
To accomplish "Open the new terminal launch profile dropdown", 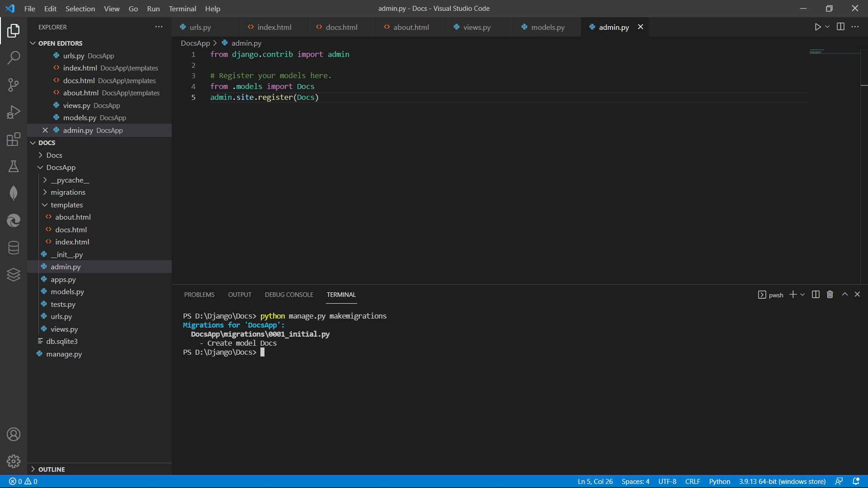I will (x=803, y=295).
